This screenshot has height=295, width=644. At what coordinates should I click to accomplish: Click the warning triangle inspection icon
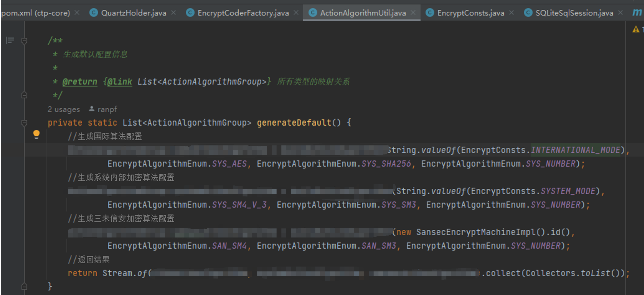point(636,29)
